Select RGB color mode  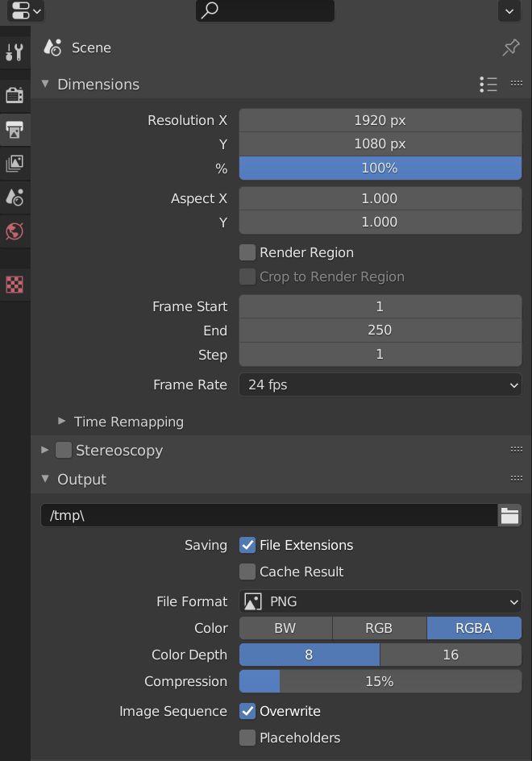coord(380,628)
